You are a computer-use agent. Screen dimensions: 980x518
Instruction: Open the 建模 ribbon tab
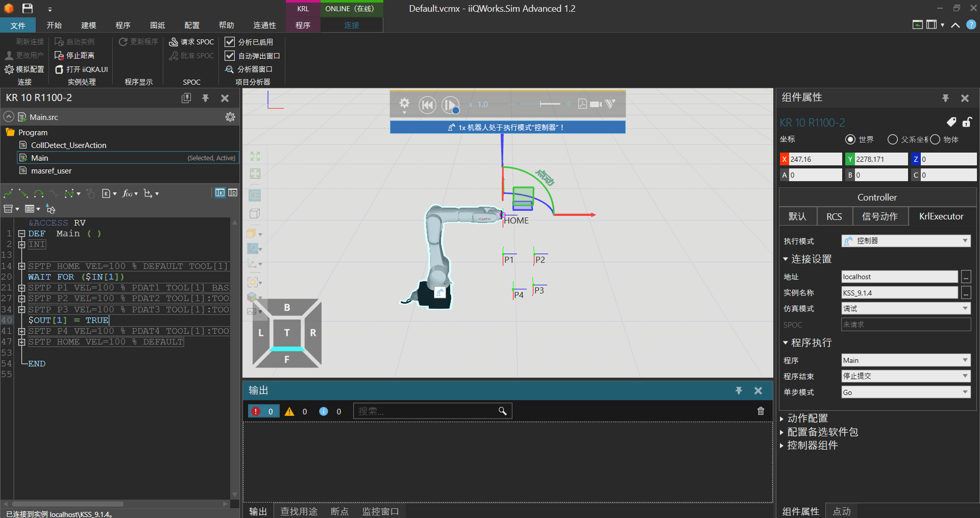(88, 25)
